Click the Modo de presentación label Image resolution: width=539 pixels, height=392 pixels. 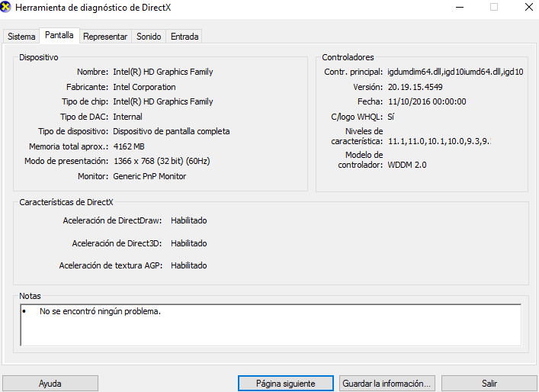tap(66, 161)
